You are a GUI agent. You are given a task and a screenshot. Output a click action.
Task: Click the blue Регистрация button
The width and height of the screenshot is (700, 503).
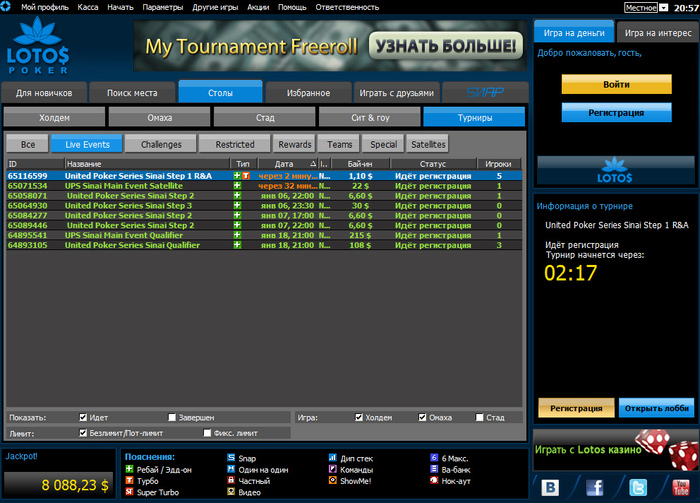coord(617,112)
